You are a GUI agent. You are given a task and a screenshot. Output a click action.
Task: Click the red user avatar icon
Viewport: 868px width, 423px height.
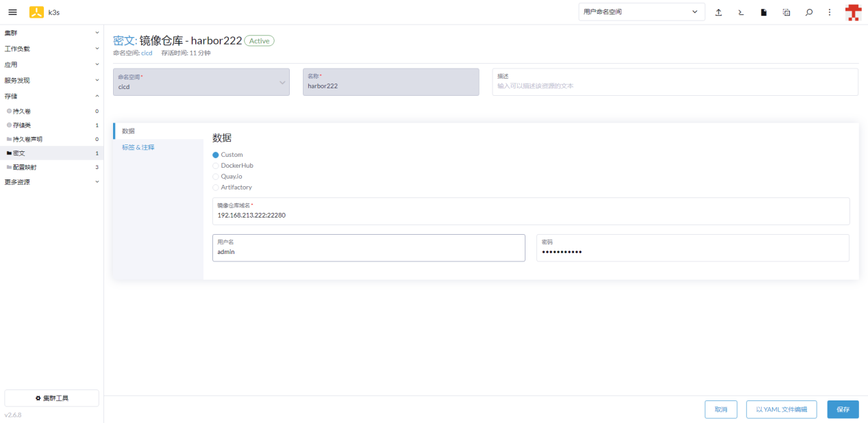click(853, 12)
